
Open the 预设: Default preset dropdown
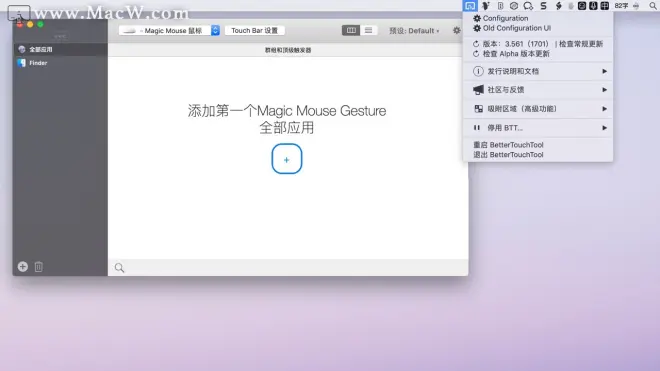pos(414,31)
